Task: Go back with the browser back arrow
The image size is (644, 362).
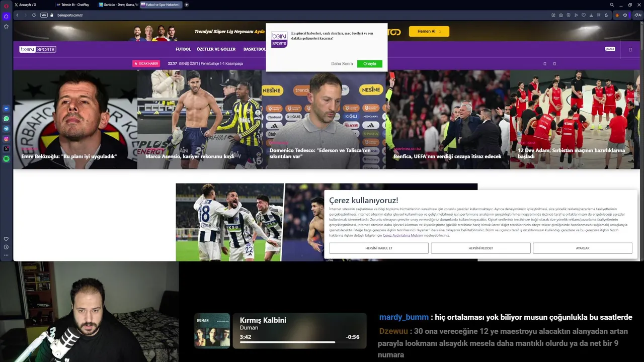Action: (x=17, y=15)
